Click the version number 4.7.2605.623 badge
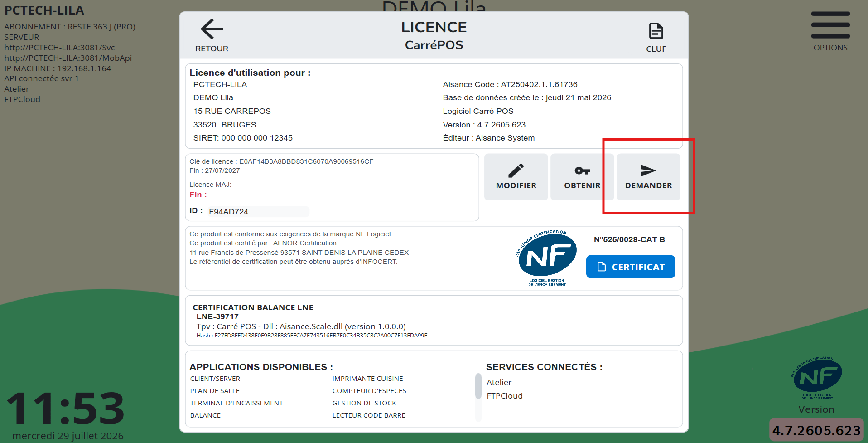This screenshot has width=868, height=443. (816, 430)
